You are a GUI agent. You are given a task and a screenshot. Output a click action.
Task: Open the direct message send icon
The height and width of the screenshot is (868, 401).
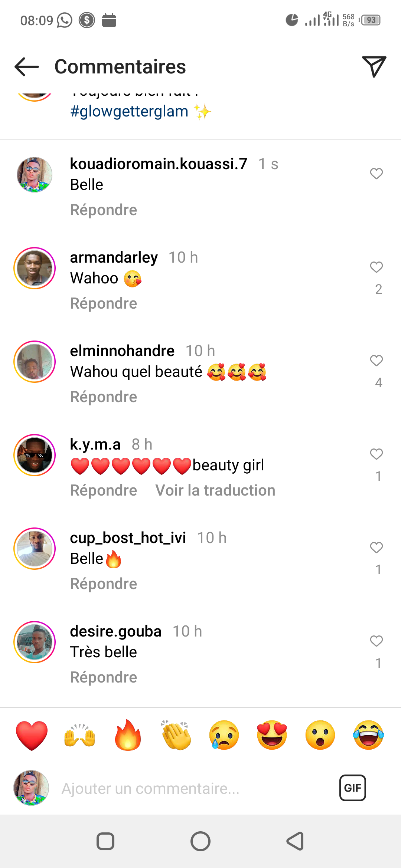pyautogui.click(x=374, y=67)
